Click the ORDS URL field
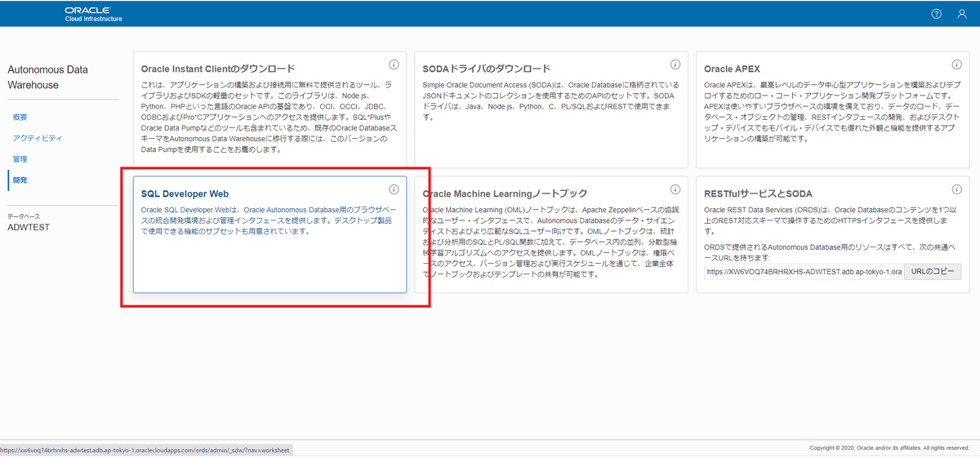The image size is (980, 458). [804, 272]
